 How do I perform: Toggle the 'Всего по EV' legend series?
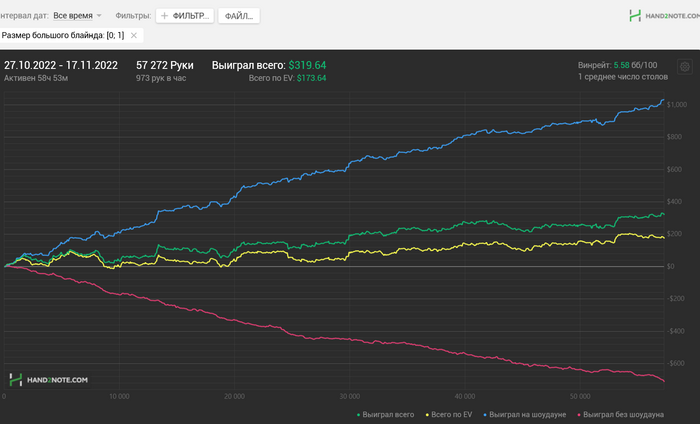pos(449,415)
